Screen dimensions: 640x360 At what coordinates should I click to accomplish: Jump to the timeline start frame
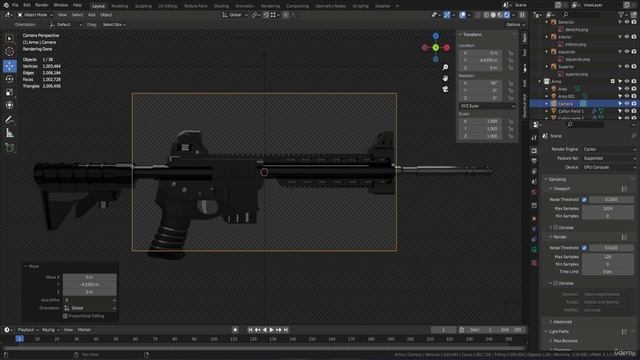[x=251, y=330]
